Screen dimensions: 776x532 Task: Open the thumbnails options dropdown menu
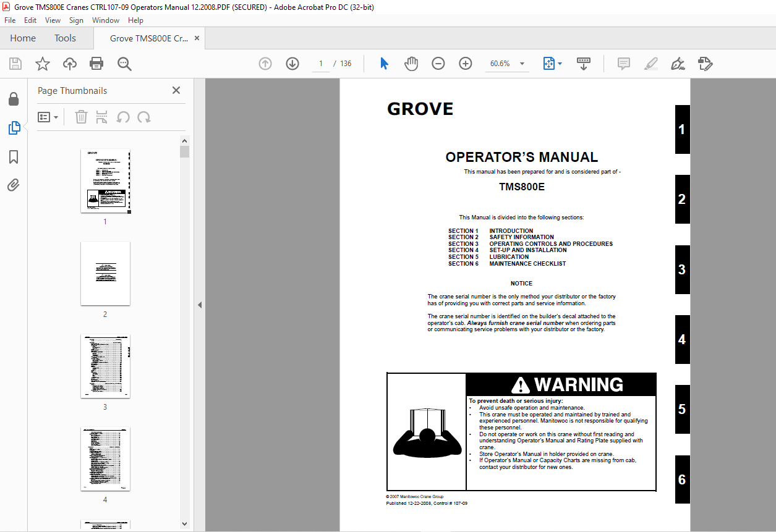pos(48,117)
